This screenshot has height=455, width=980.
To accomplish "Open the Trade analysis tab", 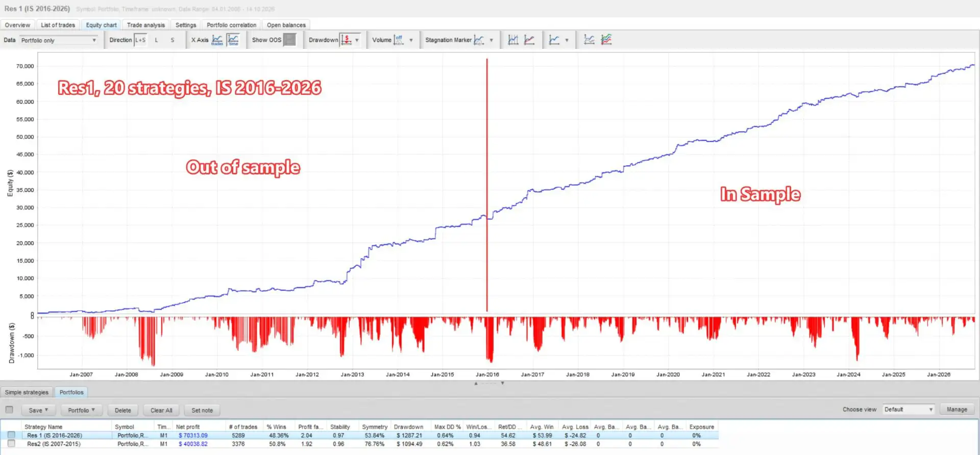I will coord(146,25).
